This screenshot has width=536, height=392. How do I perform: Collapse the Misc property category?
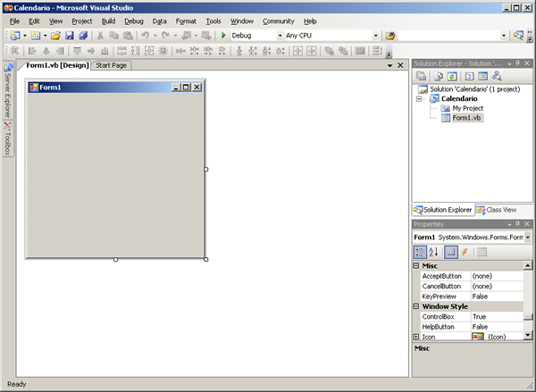point(416,265)
